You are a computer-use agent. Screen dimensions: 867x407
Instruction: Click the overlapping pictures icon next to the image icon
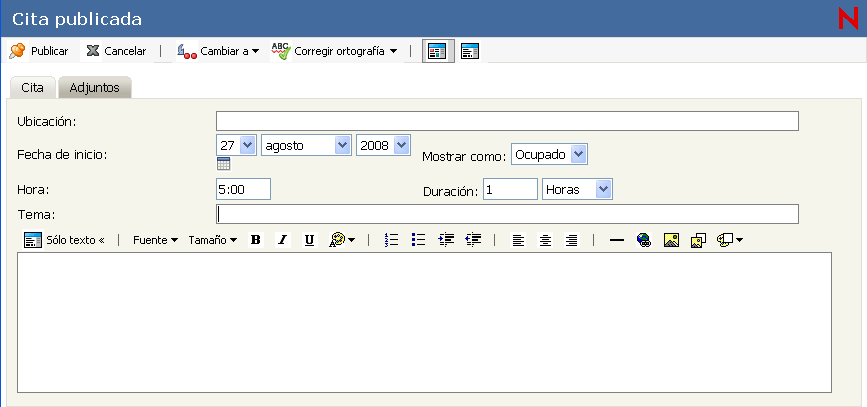pos(698,240)
